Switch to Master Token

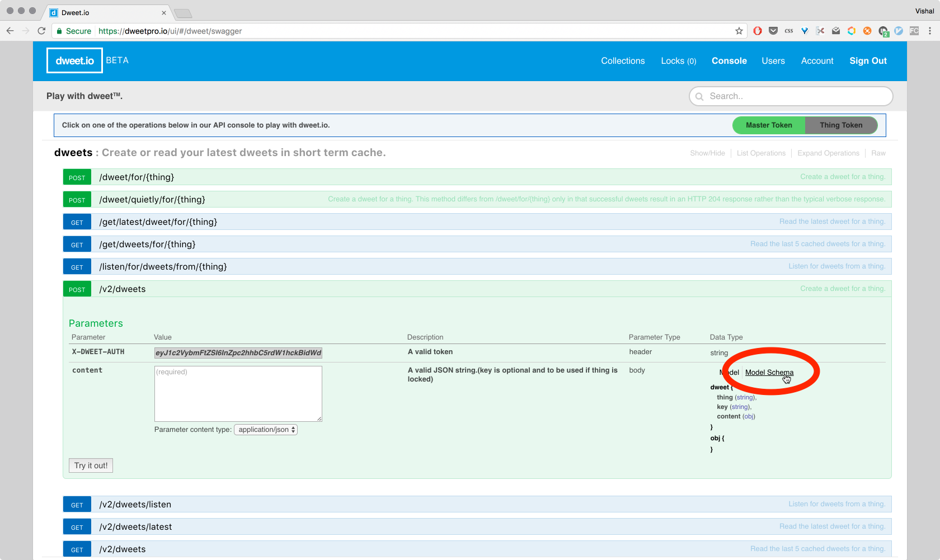tap(769, 125)
